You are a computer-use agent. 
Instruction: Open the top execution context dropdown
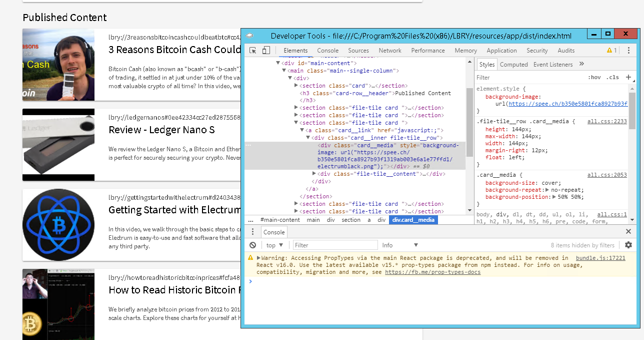[275, 245]
